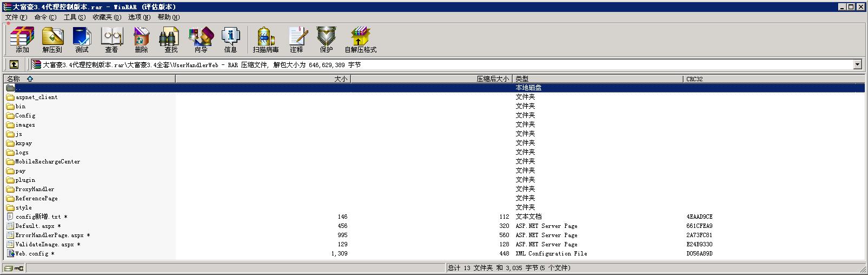Screen dimensions: 868x275
Task: Go up one folder level button
Action: (14, 64)
